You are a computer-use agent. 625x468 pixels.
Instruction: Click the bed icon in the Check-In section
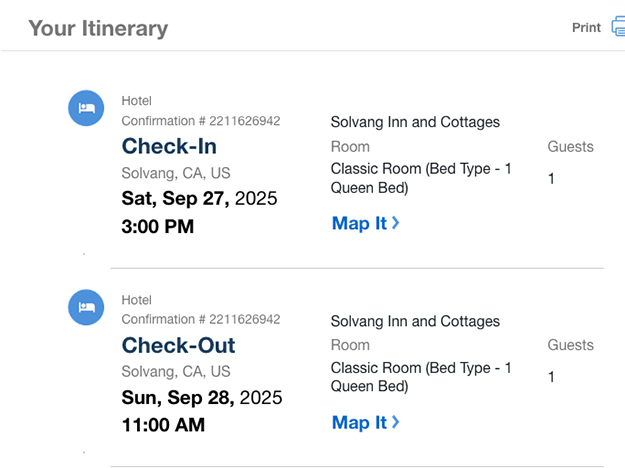coord(86,110)
